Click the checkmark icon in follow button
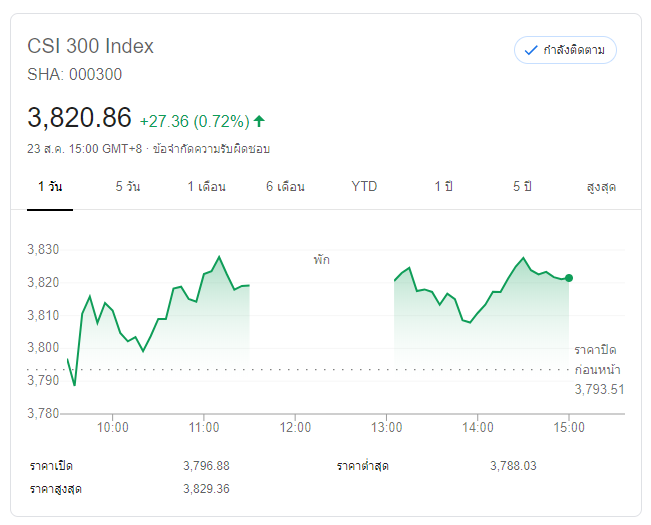 pyautogui.click(x=530, y=50)
